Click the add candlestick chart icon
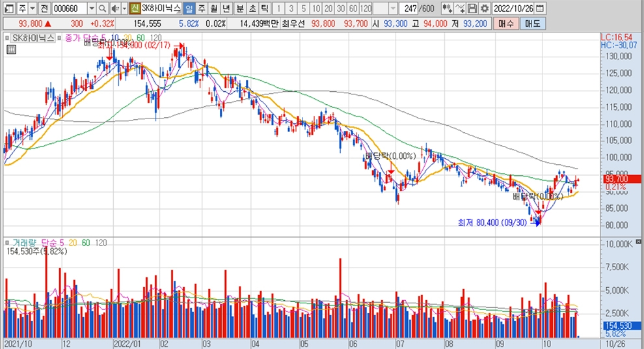Screen dimensions: 644x349 (447, 8)
